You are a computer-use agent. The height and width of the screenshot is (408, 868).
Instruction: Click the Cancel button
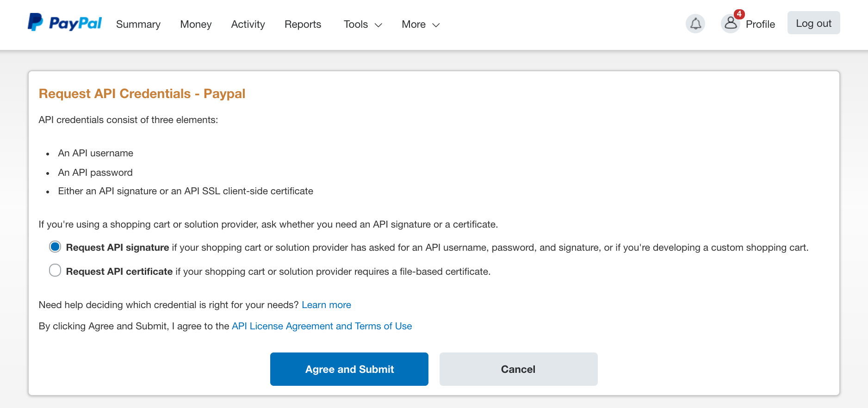[x=518, y=369]
